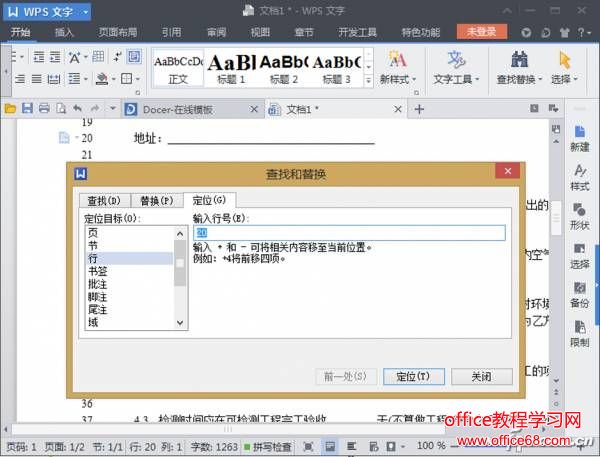Click the 字数: 1263 word count
This screenshot has width=600, height=457.
click(x=214, y=447)
